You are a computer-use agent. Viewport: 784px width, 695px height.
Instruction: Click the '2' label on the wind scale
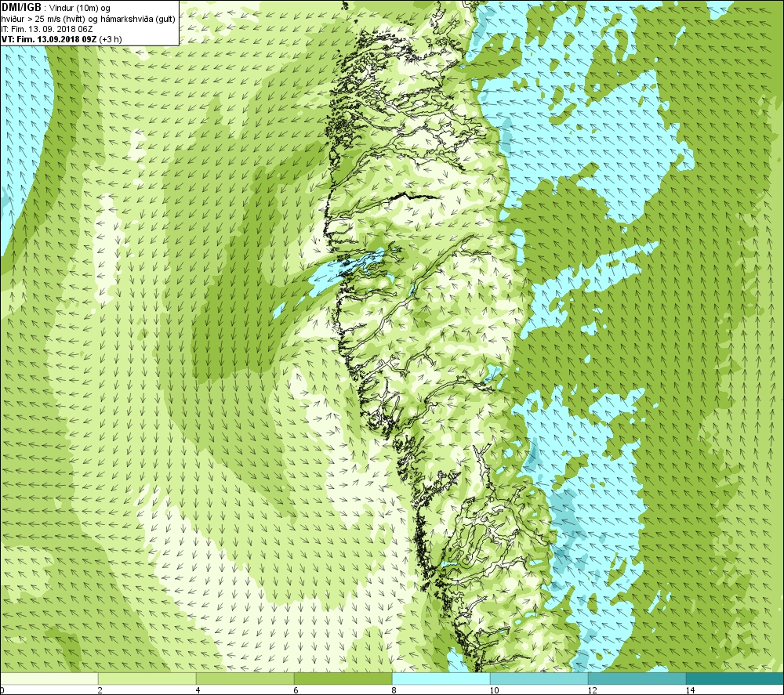[100, 690]
